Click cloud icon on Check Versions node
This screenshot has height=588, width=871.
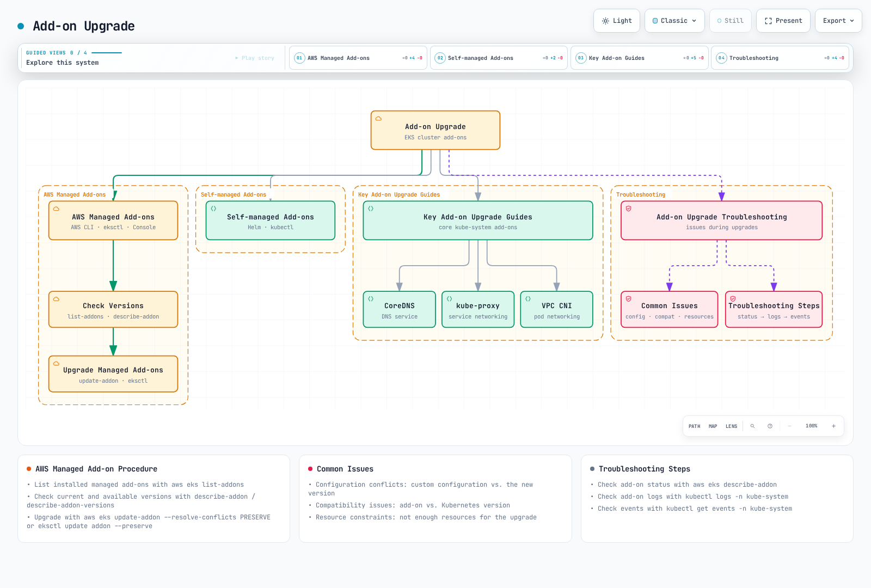point(56,299)
